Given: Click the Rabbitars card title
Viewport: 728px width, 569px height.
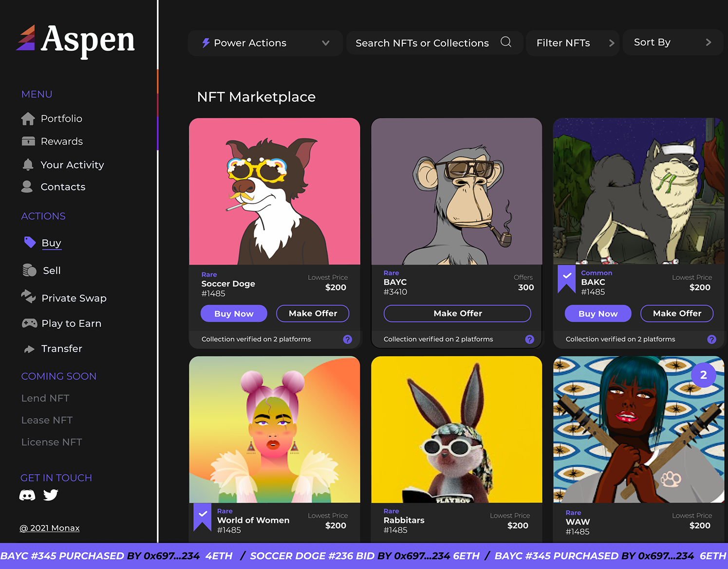Looking at the screenshot, I should [x=404, y=520].
